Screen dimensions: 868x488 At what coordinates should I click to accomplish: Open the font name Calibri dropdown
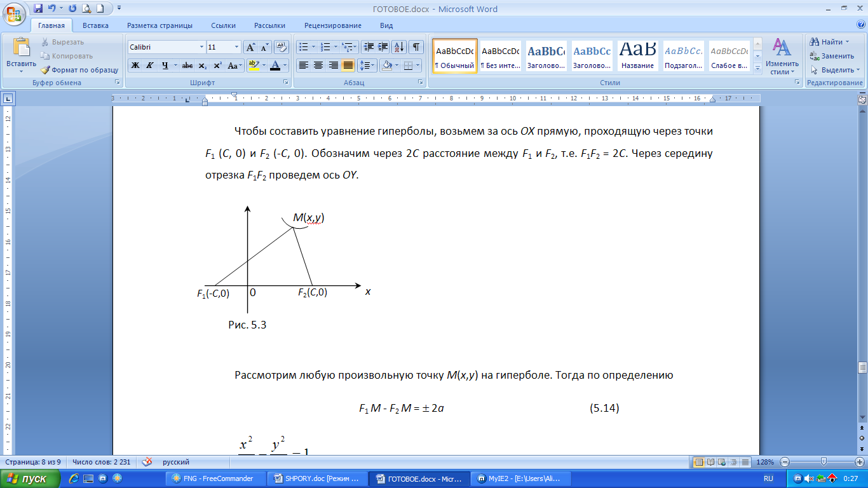pos(202,47)
